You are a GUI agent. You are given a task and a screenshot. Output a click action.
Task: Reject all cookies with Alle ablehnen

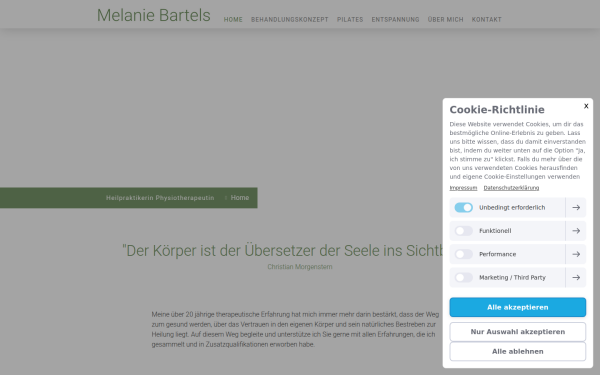(517, 351)
